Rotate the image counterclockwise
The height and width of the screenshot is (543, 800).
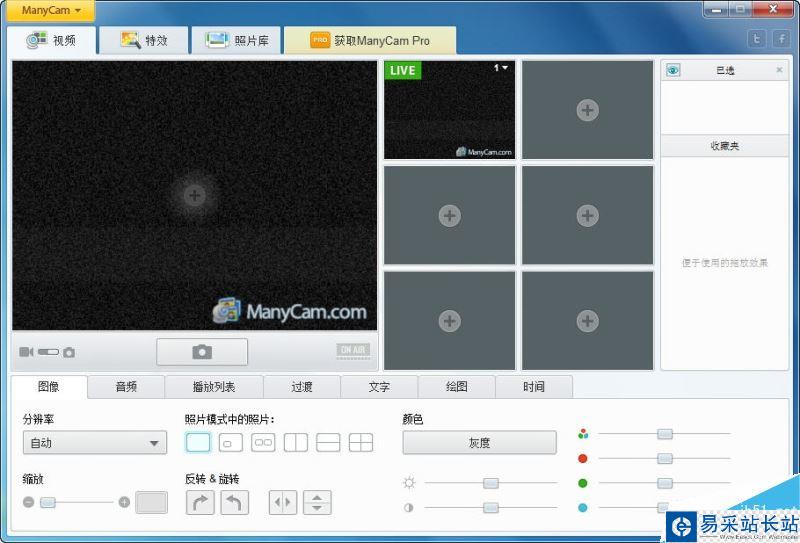[235, 503]
